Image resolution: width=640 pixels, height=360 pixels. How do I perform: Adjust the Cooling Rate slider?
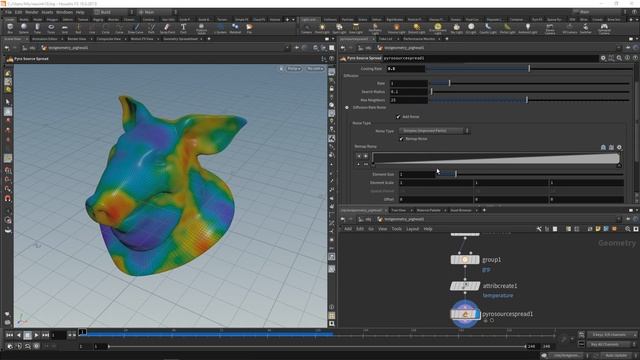point(529,69)
